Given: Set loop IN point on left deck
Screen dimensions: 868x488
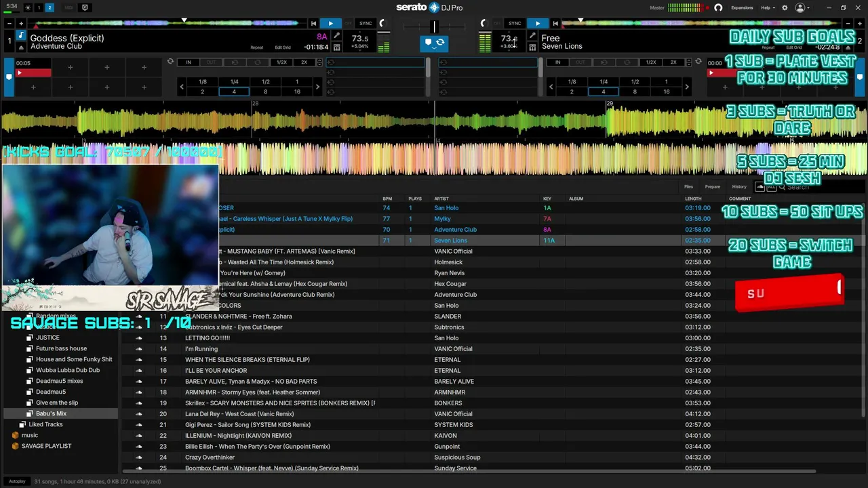Looking at the screenshot, I should (x=189, y=62).
